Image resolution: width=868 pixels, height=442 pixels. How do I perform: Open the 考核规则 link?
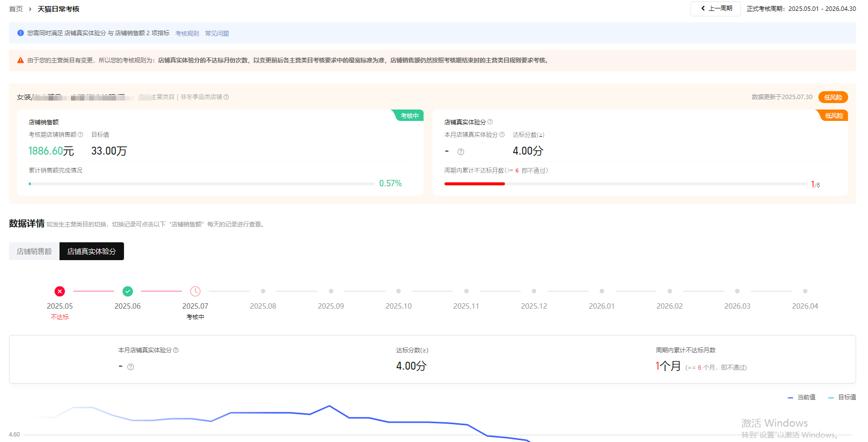187,34
